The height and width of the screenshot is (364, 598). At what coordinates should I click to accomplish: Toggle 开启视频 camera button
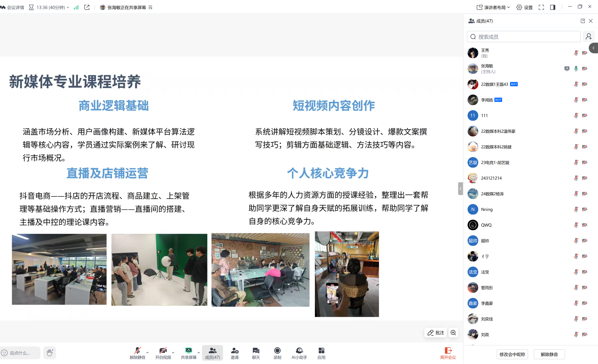[x=163, y=353]
